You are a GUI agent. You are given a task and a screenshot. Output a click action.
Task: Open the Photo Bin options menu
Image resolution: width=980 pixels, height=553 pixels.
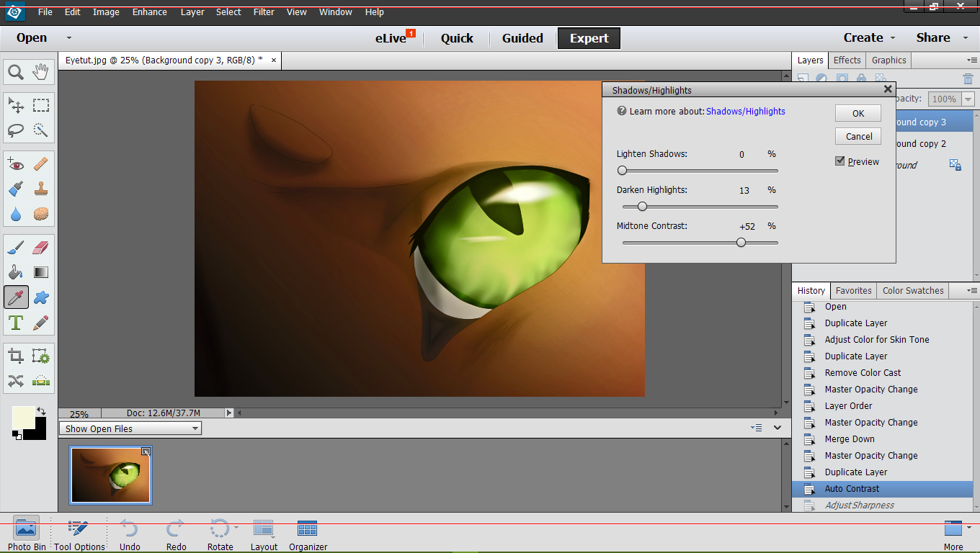click(x=756, y=428)
